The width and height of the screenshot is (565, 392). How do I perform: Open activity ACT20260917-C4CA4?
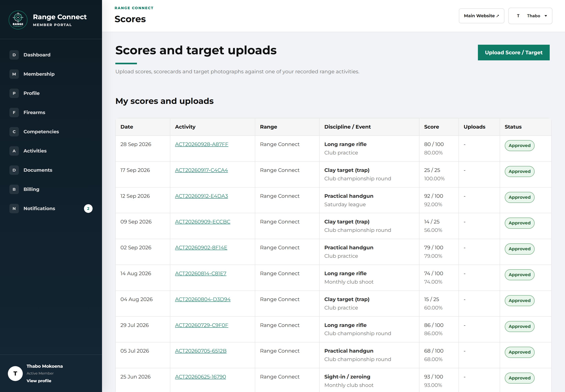coord(201,170)
